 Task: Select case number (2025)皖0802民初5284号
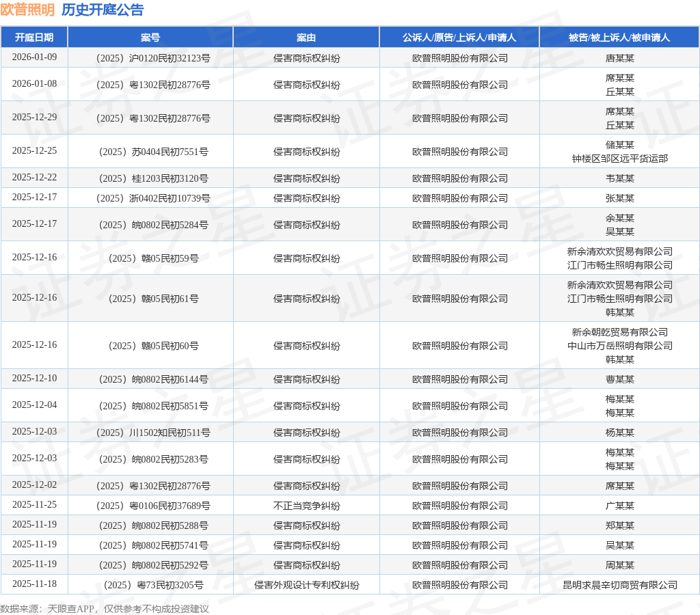coord(153,225)
